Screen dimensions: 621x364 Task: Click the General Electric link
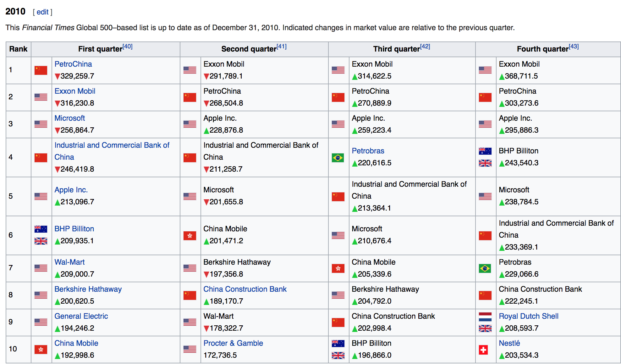click(x=81, y=316)
